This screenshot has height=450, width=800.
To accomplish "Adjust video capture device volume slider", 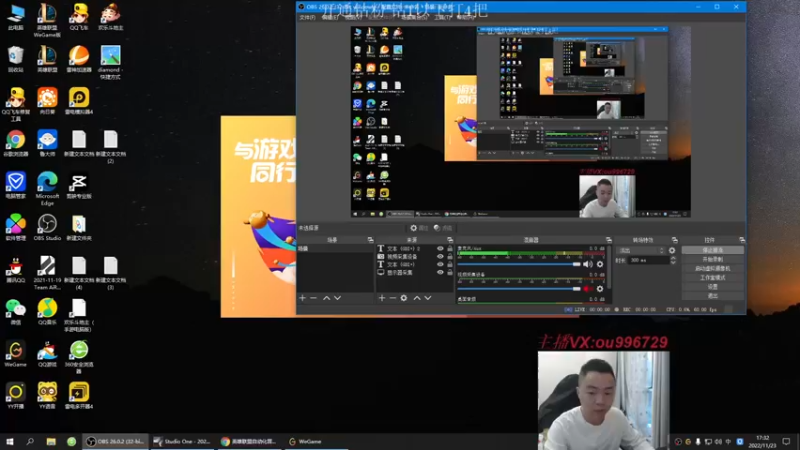I will click(x=519, y=289).
